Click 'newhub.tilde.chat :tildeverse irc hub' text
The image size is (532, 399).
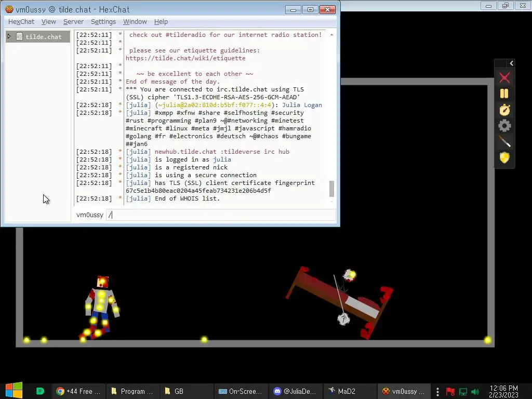pos(222,152)
